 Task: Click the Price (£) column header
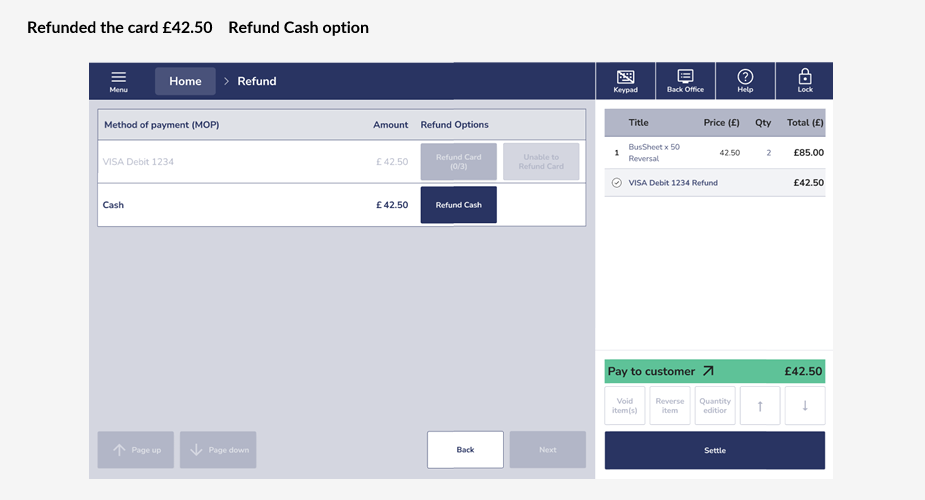(721, 123)
